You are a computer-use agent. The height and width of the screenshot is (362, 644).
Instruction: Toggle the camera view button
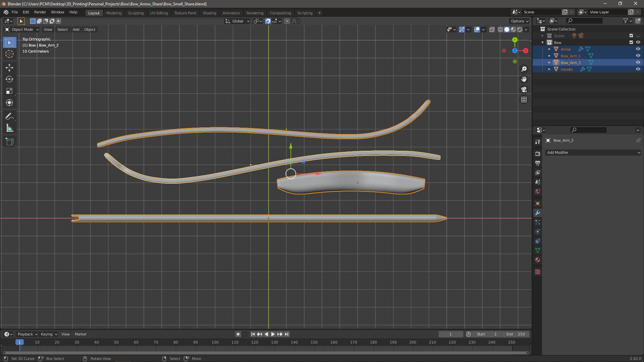tap(524, 89)
